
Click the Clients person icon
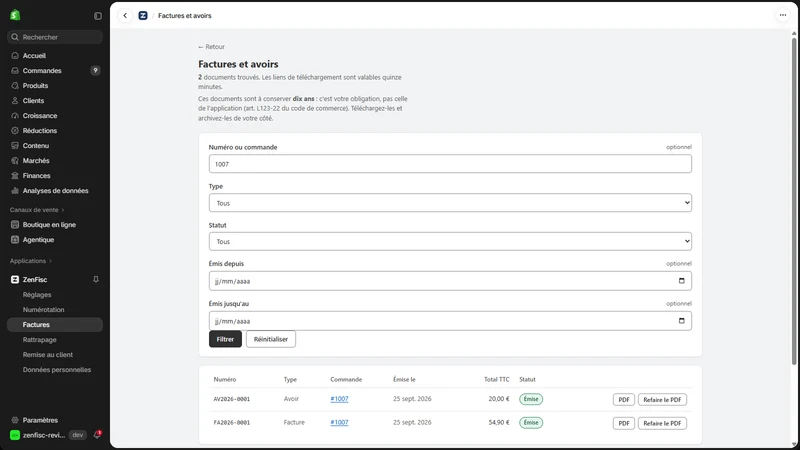tap(15, 101)
